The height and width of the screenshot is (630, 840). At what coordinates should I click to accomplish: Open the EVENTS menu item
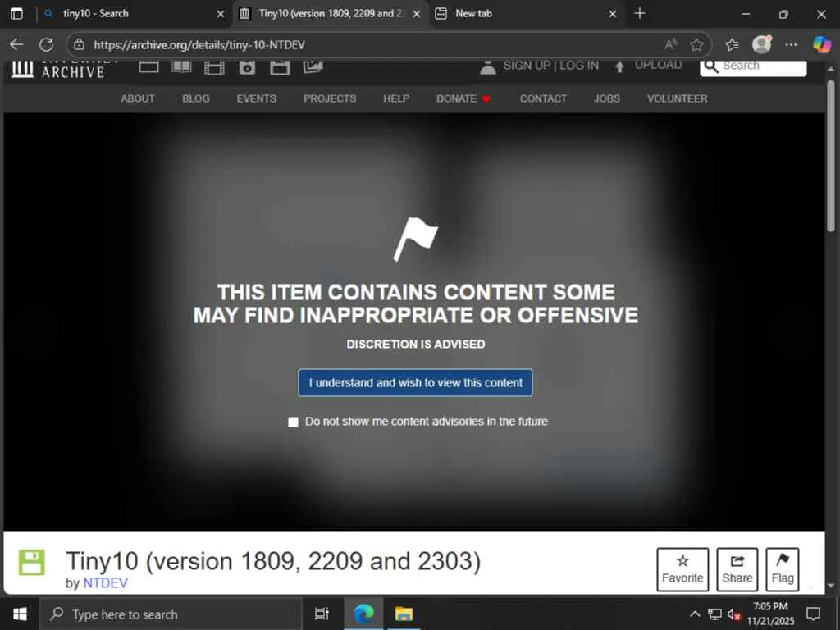point(256,98)
